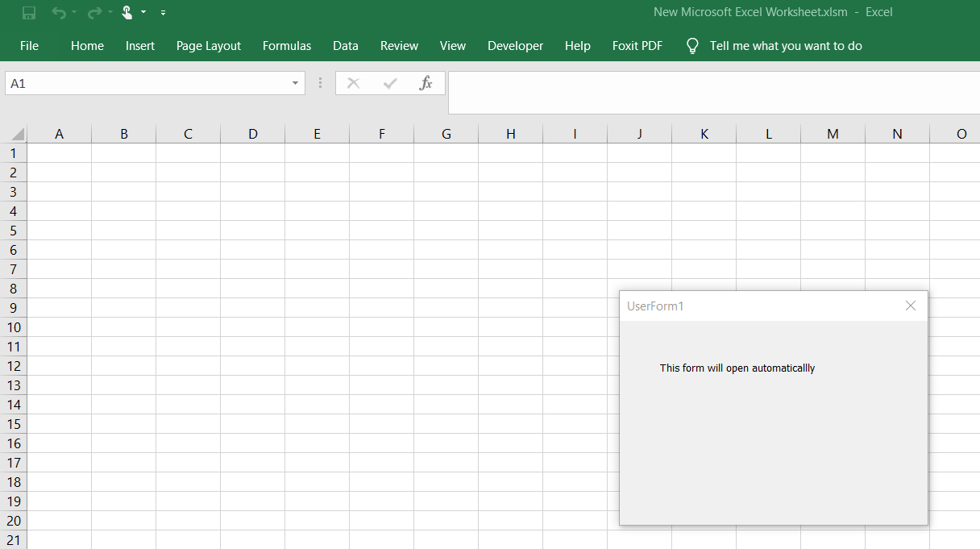The width and height of the screenshot is (980, 549).
Task: Toggle Touch/Mouse Mode hand icon
Action: pyautogui.click(x=127, y=13)
